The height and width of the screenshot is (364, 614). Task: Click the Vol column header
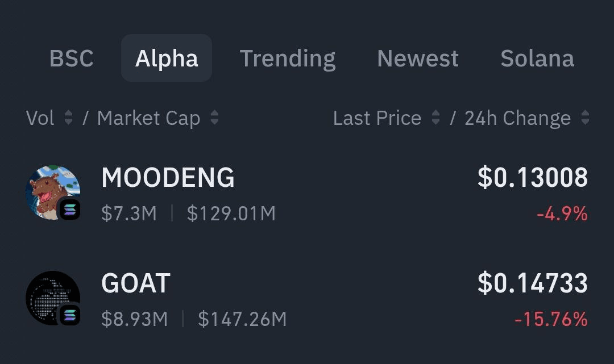pos(40,118)
